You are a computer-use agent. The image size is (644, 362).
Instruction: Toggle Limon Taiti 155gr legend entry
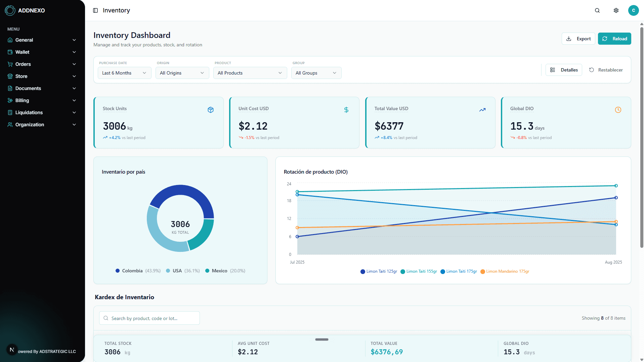pyautogui.click(x=419, y=271)
